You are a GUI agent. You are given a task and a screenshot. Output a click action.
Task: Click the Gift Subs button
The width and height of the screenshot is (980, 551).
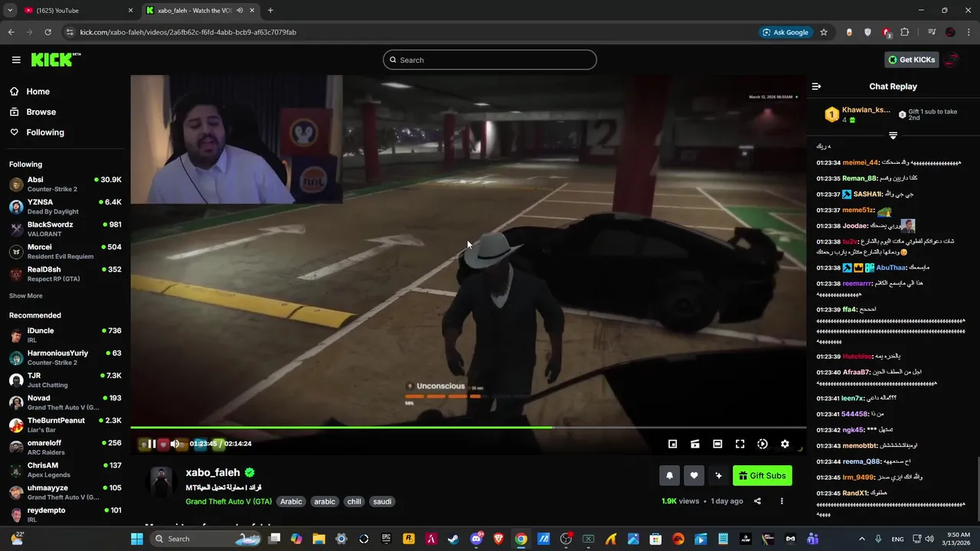pos(762,475)
